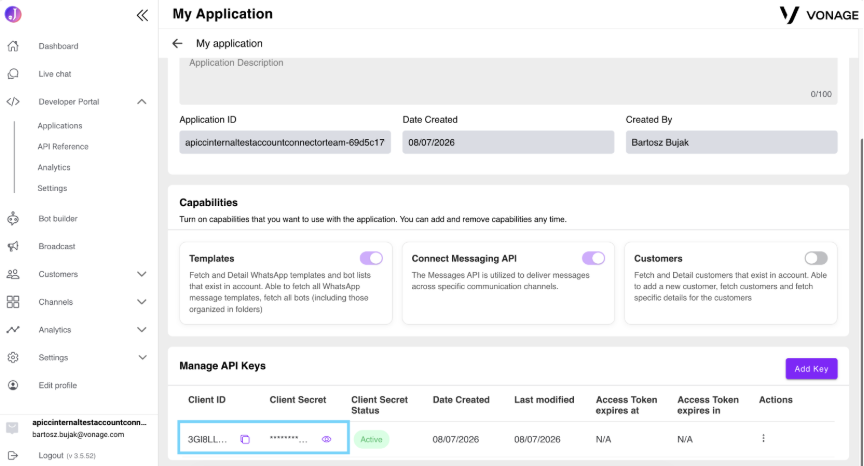Screen dimensions: 864x466
Task: Click the purple J avatar logo
Action: click(13, 14)
